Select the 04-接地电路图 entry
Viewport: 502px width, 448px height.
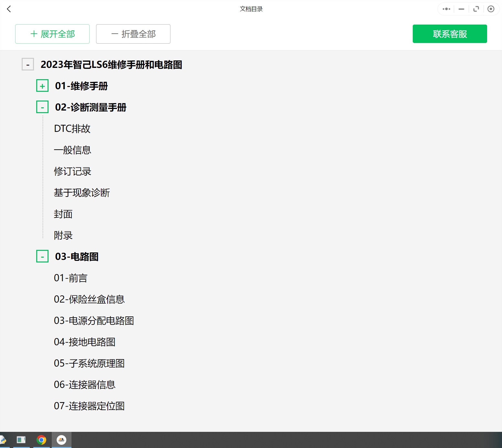point(85,342)
